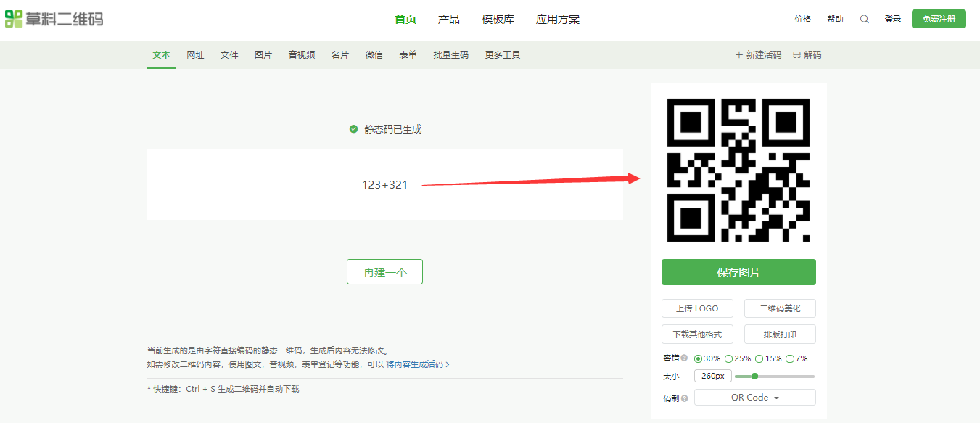Switch to the 文件 tab

click(229, 55)
